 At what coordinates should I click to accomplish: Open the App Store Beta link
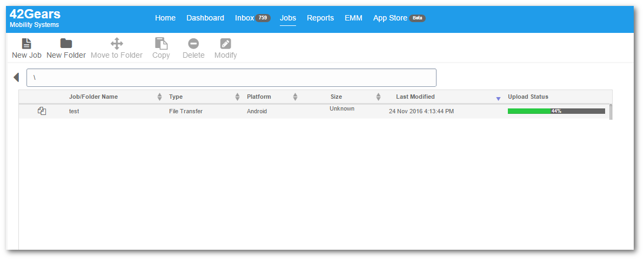399,18
